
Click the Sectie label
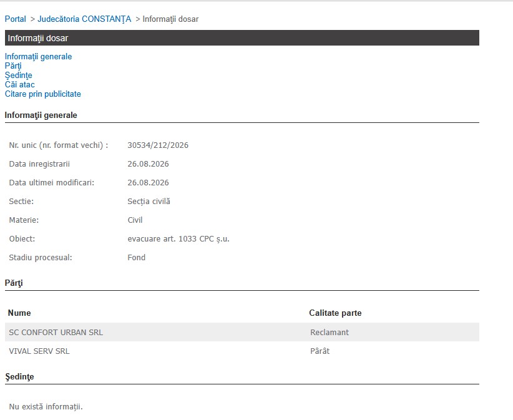pos(21,202)
